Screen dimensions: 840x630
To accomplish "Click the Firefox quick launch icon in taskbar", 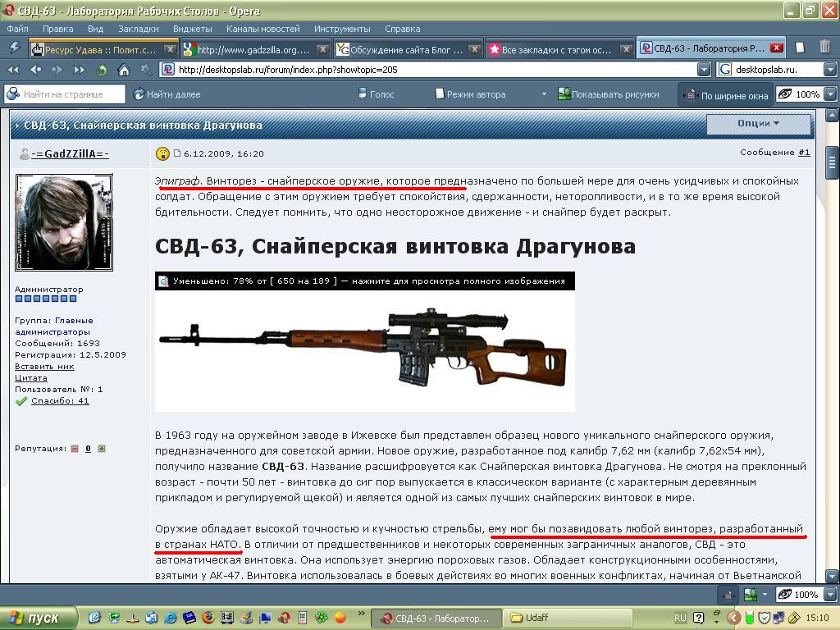I will (208, 618).
